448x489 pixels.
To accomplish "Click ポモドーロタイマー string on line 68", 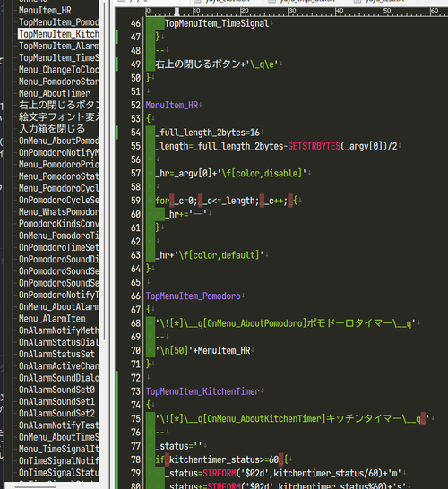I will coord(349,323).
